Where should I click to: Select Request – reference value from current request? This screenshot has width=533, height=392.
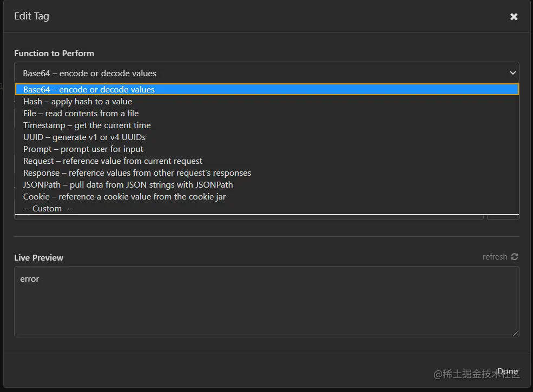pyautogui.click(x=113, y=161)
